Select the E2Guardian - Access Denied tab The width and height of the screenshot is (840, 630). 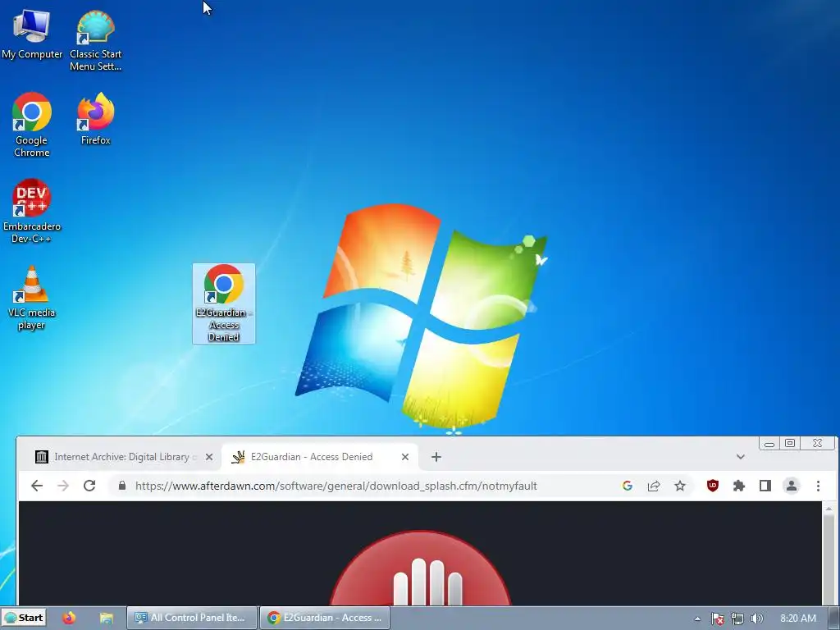tap(320, 457)
